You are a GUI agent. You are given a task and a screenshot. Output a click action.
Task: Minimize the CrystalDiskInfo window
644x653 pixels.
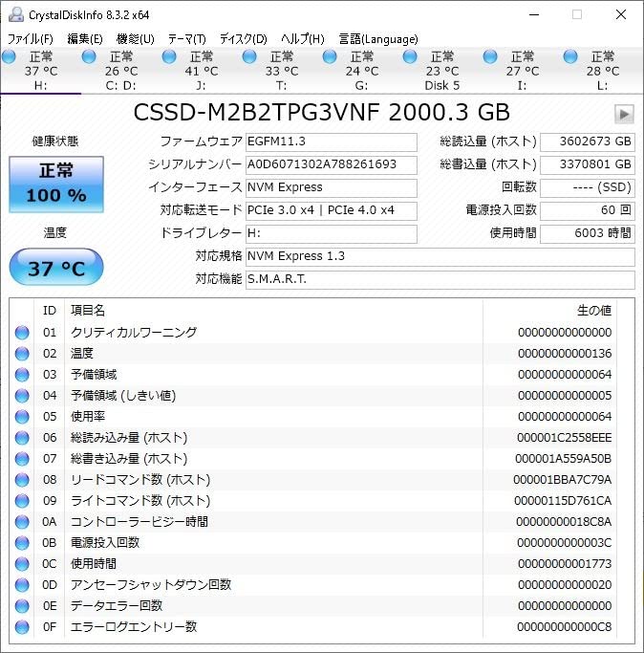pyautogui.click(x=534, y=15)
